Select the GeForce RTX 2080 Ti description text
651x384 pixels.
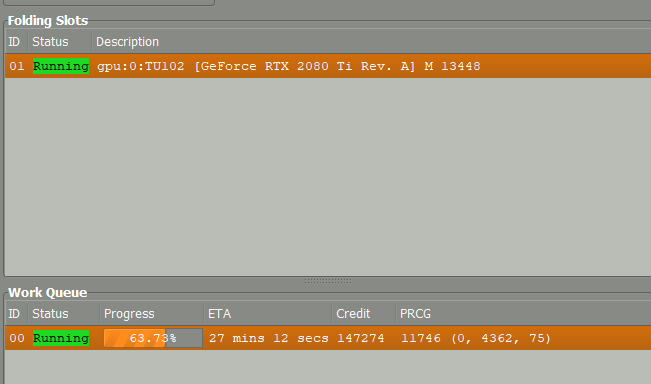[x=289, y=66]
